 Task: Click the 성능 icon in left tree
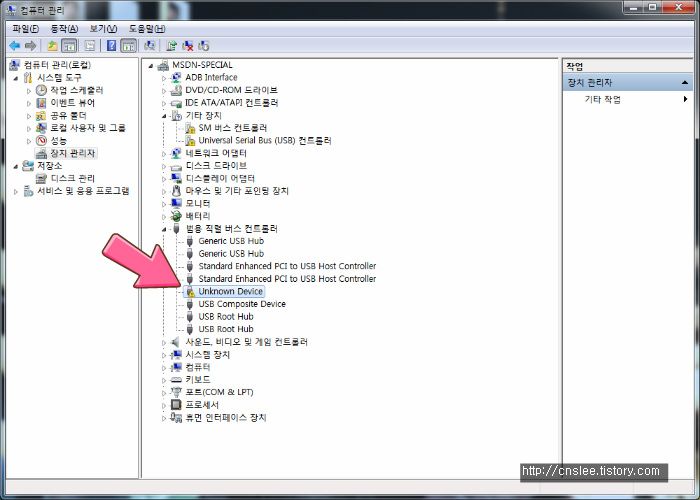click(x=41, y=141)
